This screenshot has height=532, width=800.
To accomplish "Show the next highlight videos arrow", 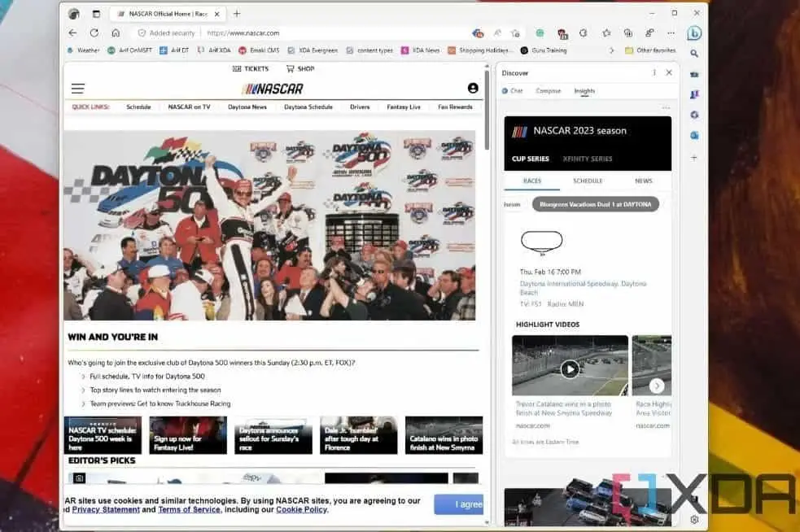I will click(x=657, y=386).
